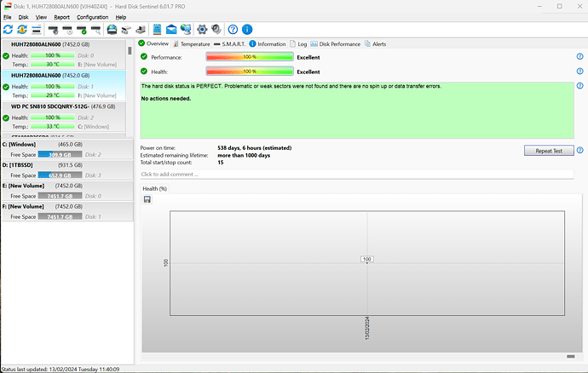Click the 13/02/2024 date label under graph
The height and width of the screenshot is (373, 588).
point(367,328)
